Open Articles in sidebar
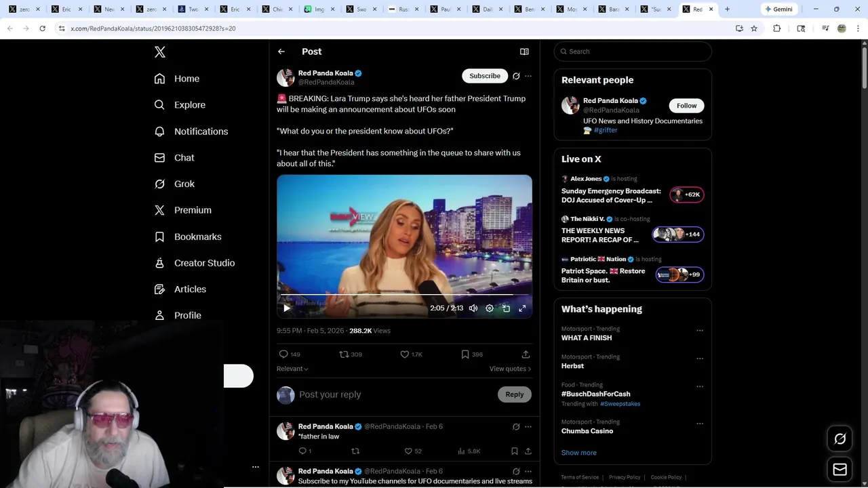This screenshot has width=868, height=488. coord(180,289)
